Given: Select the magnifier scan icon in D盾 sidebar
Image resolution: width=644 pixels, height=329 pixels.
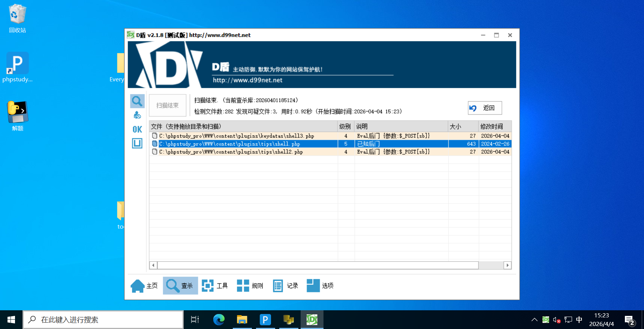Looking at the screenshot, I should 137,101.
